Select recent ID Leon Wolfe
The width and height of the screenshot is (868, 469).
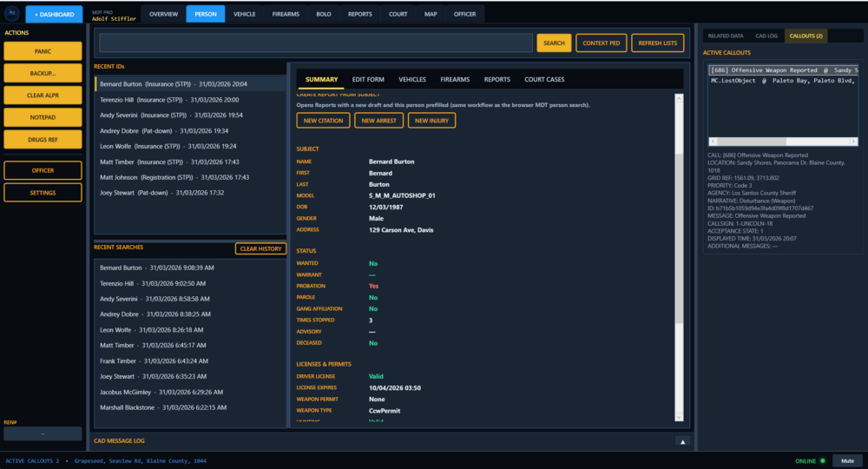[x=190, y=146]
